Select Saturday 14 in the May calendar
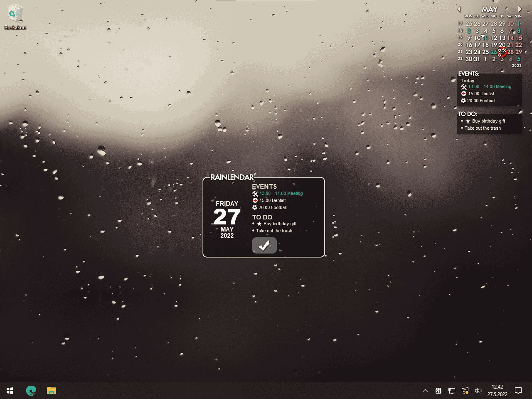Viewport: 532px width, 399px height. pos(510,38)
